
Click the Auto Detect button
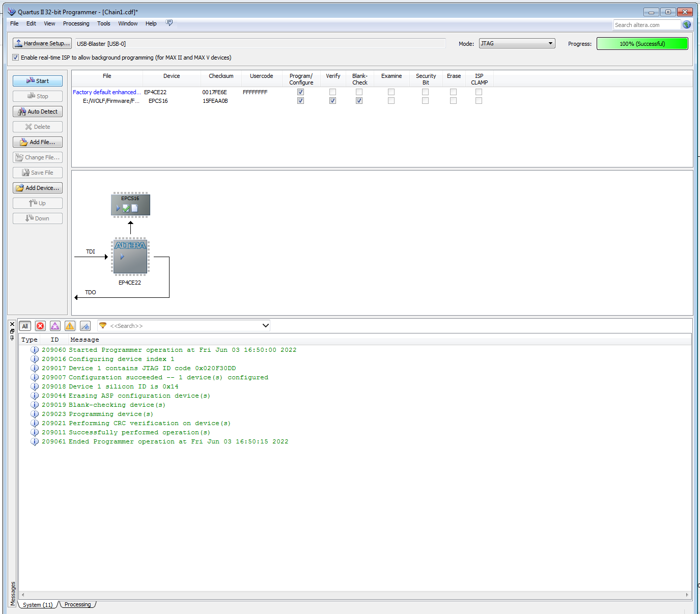pyautogui.click(x=38, y=111)
